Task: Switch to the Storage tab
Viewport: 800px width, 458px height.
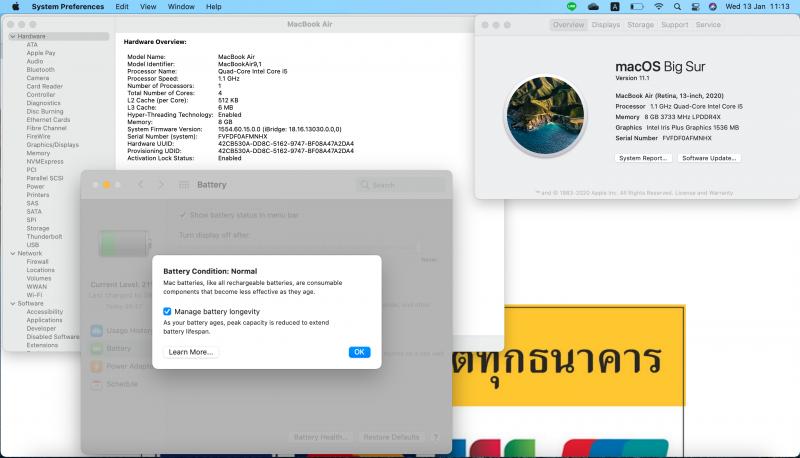Action: [640, 24]
